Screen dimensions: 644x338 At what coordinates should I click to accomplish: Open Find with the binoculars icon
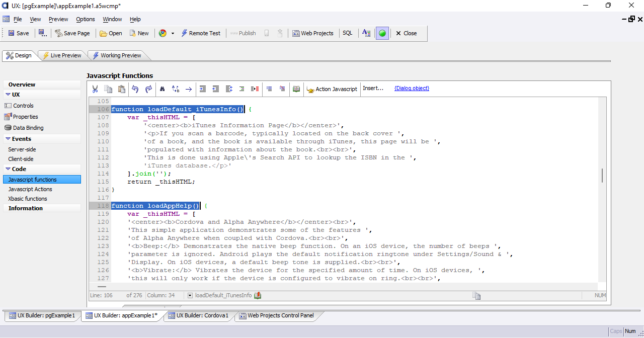(163, 89)
